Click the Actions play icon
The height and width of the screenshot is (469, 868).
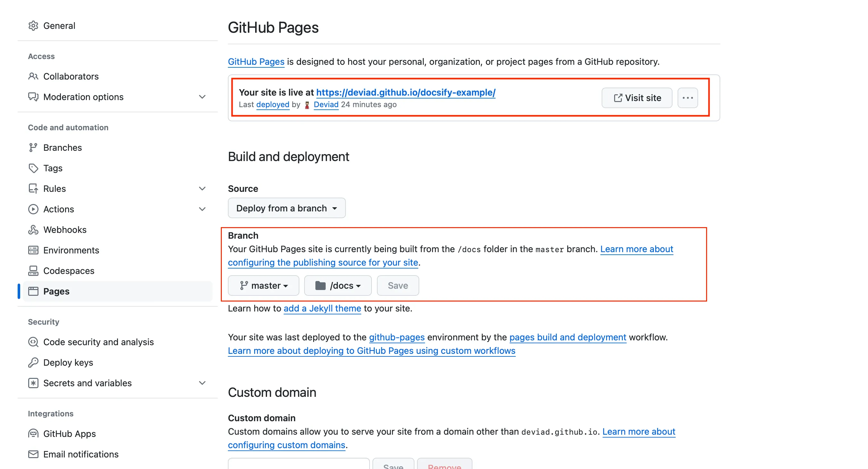point(33,209)
